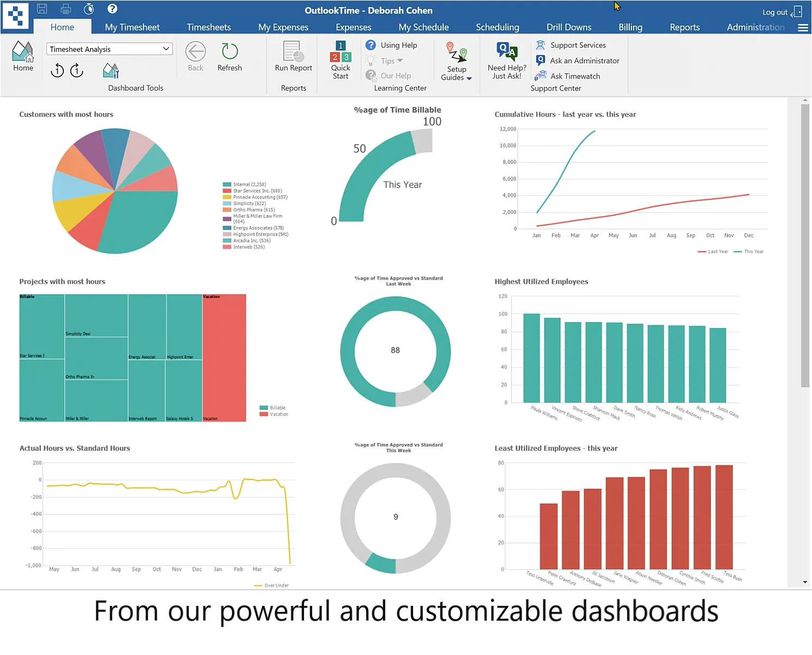Viewport: 812px width, 655px height.
Task: Click the This Week donut showing 9
Action: pyautogui.click(x=396, y=518)
